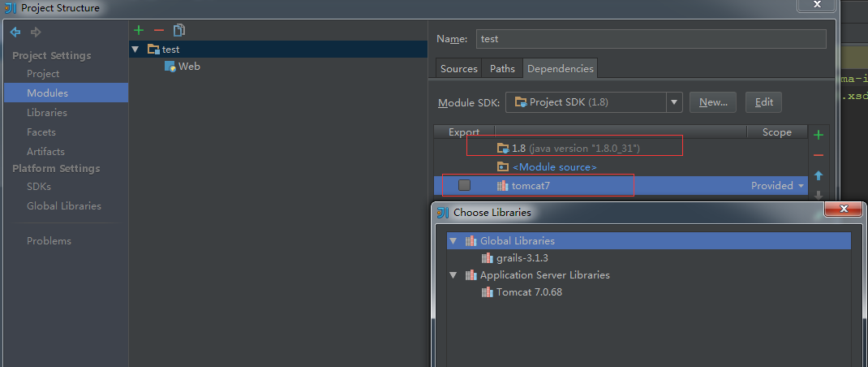868x367 pixels.
Task: Select the <Module source> dependency row
Action: [620, 167]
